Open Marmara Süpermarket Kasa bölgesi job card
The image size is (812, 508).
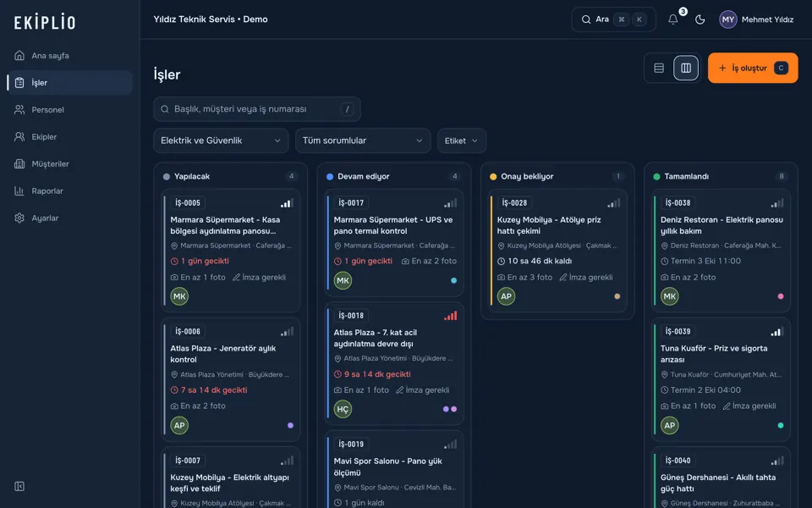(x=231, y=251)
